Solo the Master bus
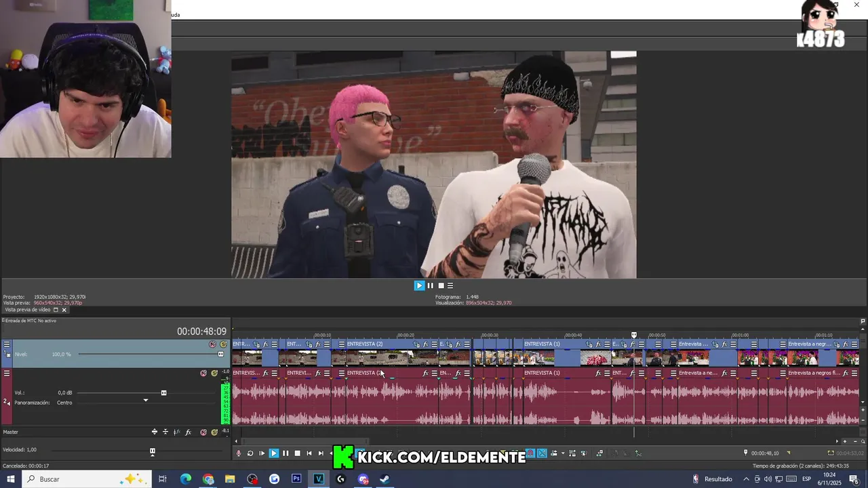Image resolution: width=868 pixels, height=488 pixels. (214, 432)
